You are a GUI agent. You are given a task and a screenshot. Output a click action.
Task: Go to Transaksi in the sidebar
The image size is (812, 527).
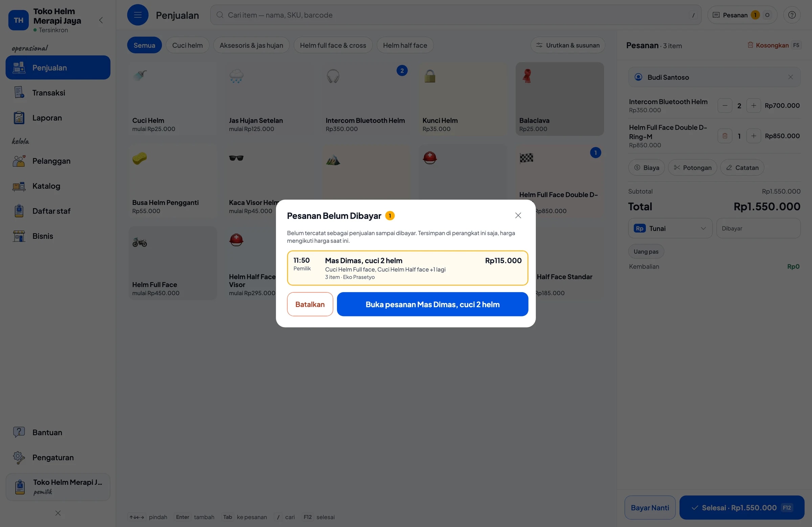tap(58, 93)
